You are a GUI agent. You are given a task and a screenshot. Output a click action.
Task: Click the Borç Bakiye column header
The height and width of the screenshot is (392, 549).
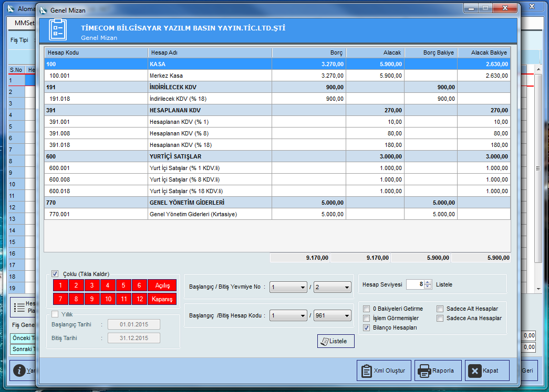click(x=431, y=53)
